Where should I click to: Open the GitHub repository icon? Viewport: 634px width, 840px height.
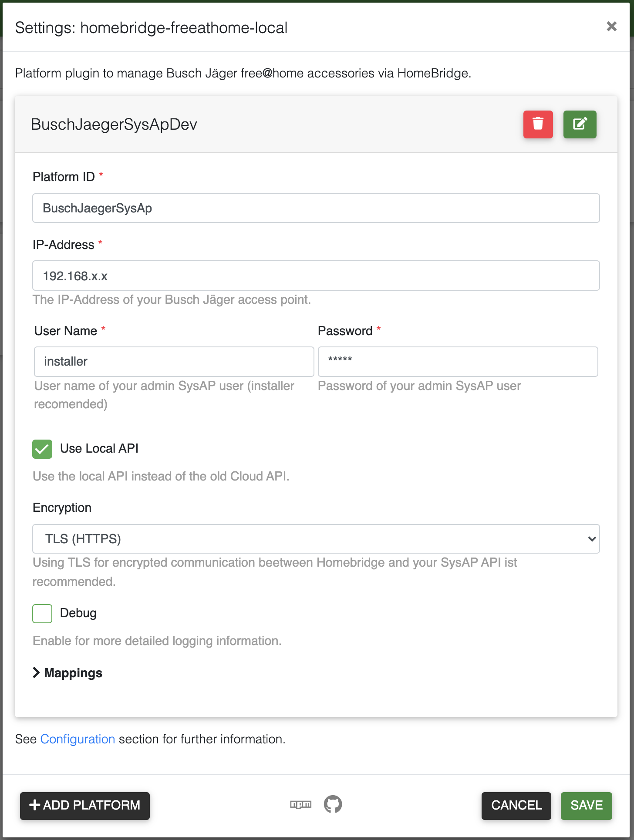[333, 804]
